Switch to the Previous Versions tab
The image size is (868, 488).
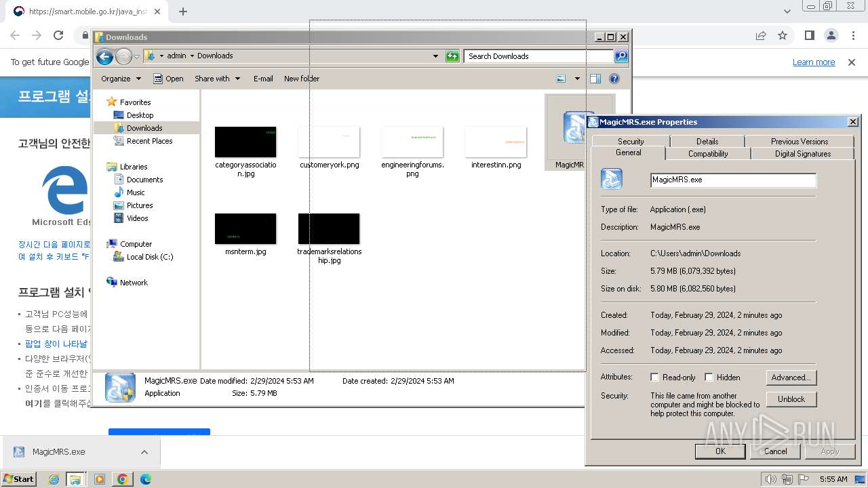coord(799,142)
